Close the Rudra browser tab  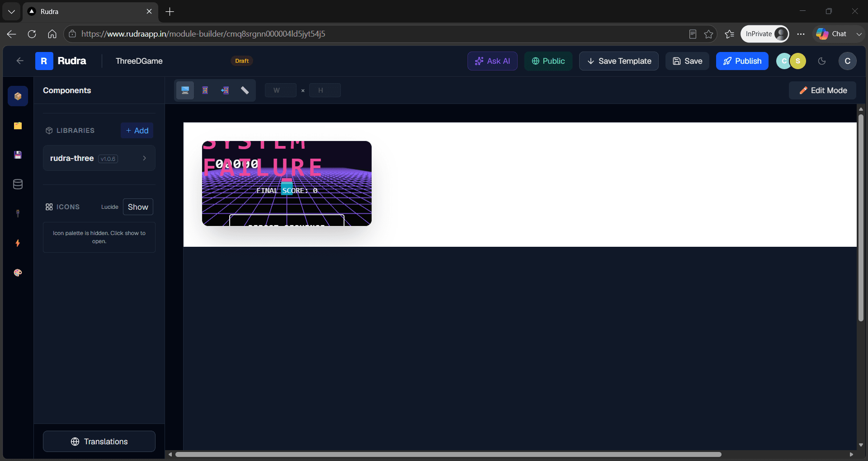149,12
